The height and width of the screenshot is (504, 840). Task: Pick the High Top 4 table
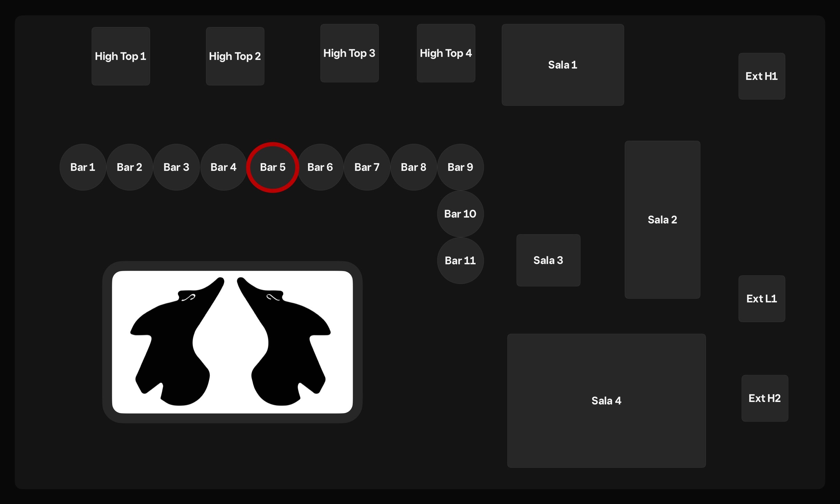pyautogui.click(x=446, y=53)
